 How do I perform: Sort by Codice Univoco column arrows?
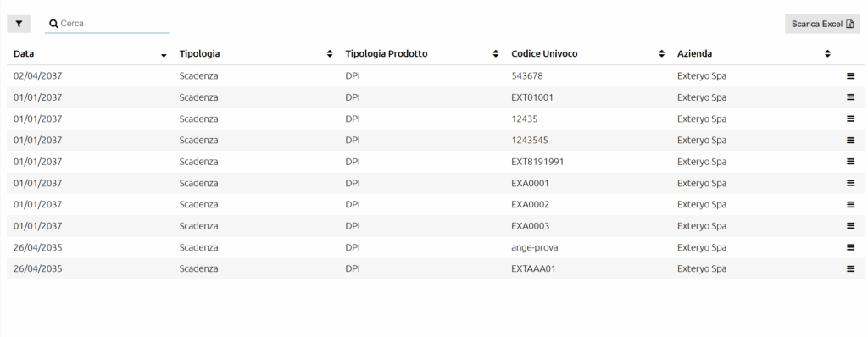coord(661,53)
